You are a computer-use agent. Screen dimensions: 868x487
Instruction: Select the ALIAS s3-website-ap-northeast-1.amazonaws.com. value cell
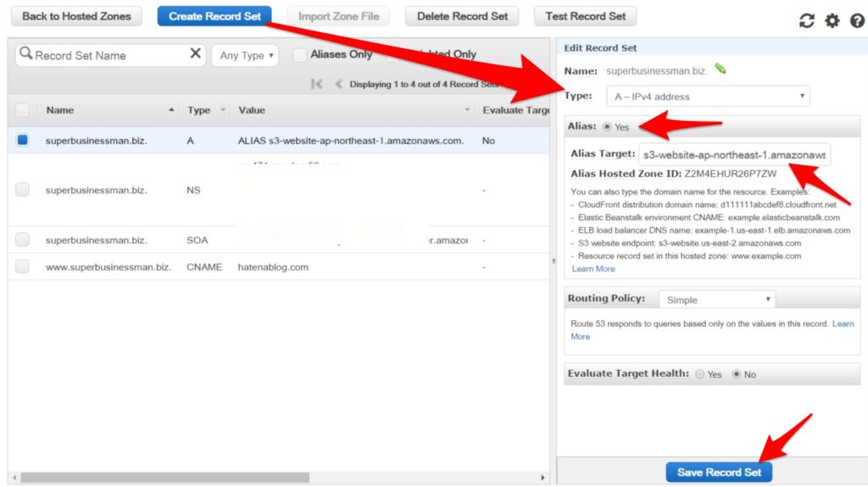pyautogui.click(x=351, y=141)
